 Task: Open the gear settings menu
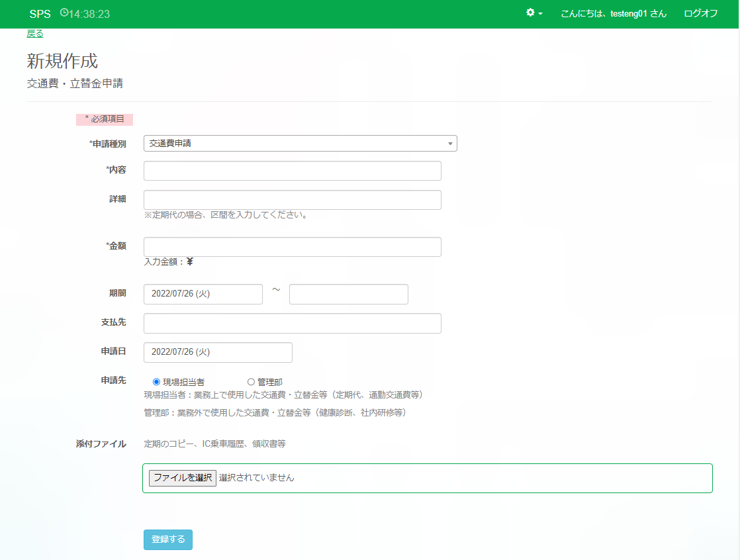530,13
